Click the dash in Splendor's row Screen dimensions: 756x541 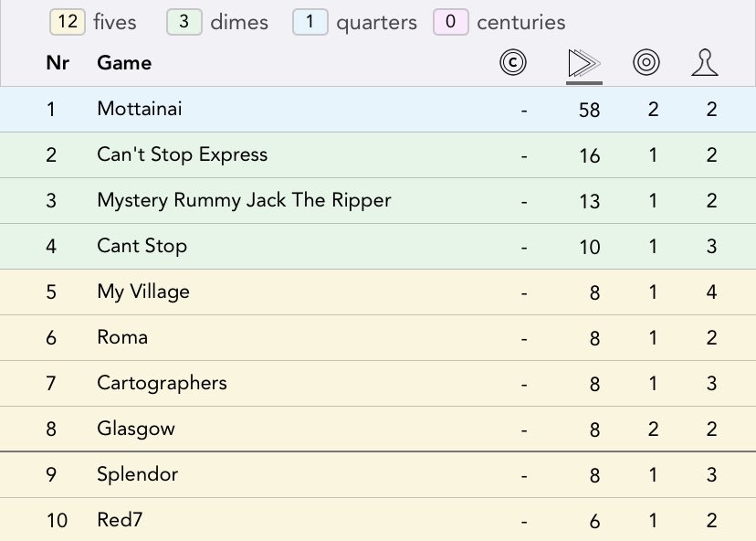click(x=524, y=476)
